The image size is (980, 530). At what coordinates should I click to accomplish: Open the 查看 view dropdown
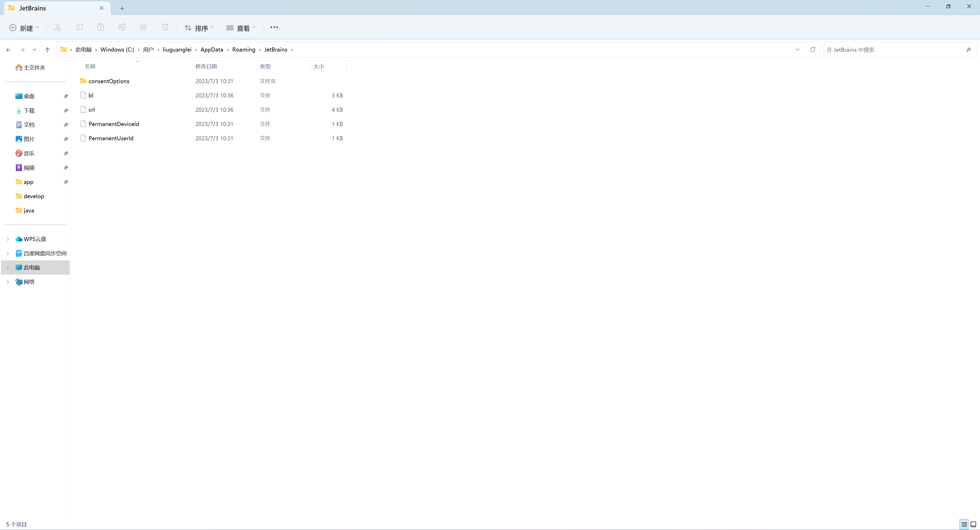[x=241, y=28]
